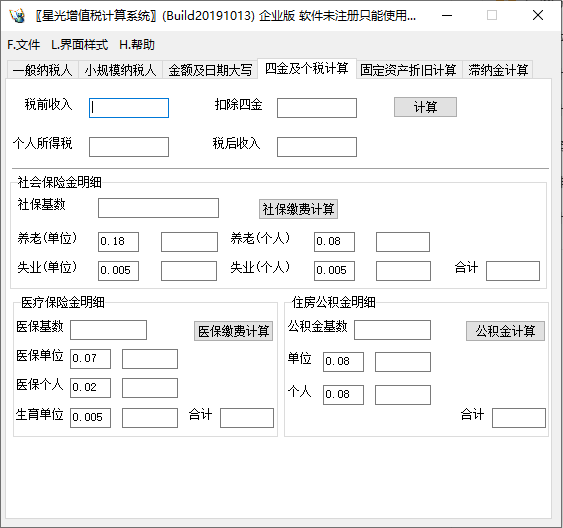Click the 社保缴费计算 button
563x528 pixels.
click(298, 209)
